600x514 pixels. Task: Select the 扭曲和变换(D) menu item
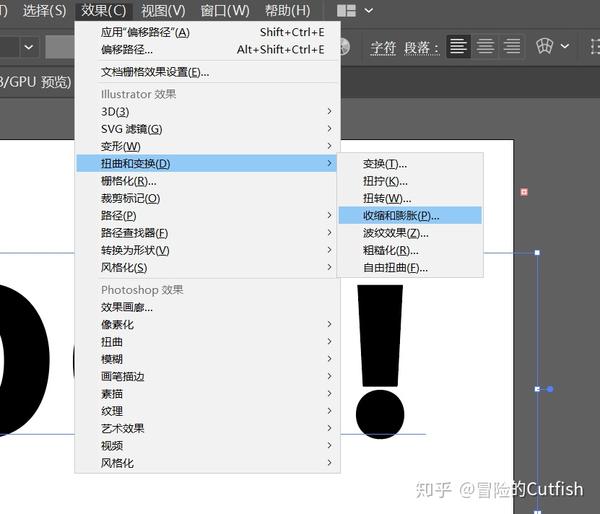pyautogui.click(x=207, y=163)
